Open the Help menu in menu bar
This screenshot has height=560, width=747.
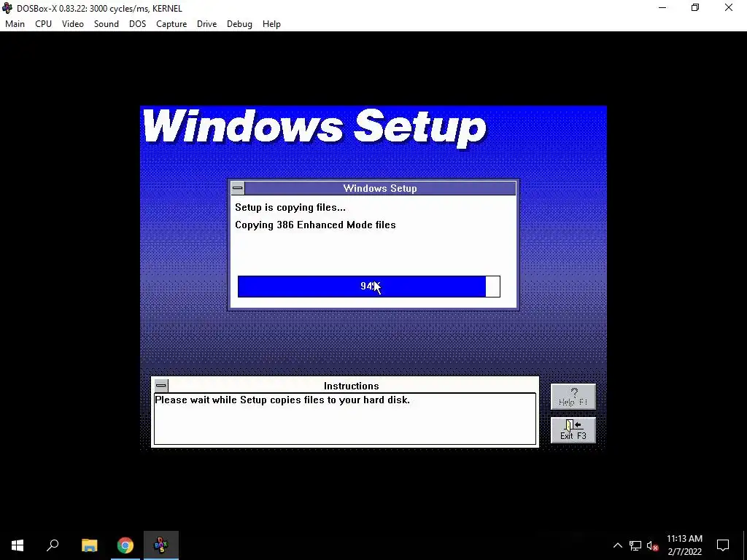pyautogui.click(x=271, y=24)
